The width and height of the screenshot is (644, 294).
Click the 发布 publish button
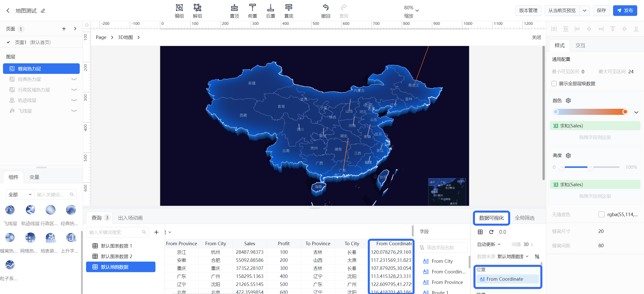(x=625, y=11)
